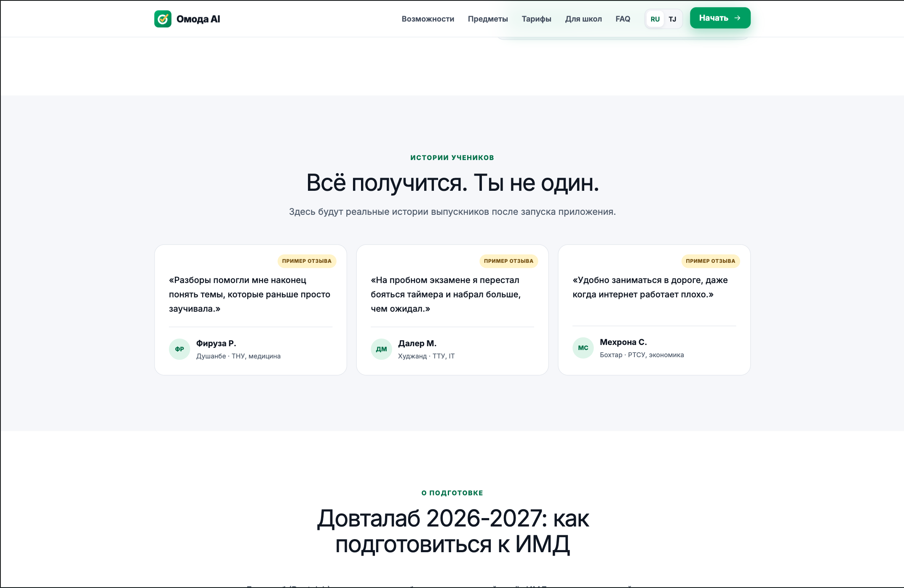The width and height of the screenshot is (904, 588).
Task: Click the quote starting «На пробном экзамене
Action: [x=446, y=294]
